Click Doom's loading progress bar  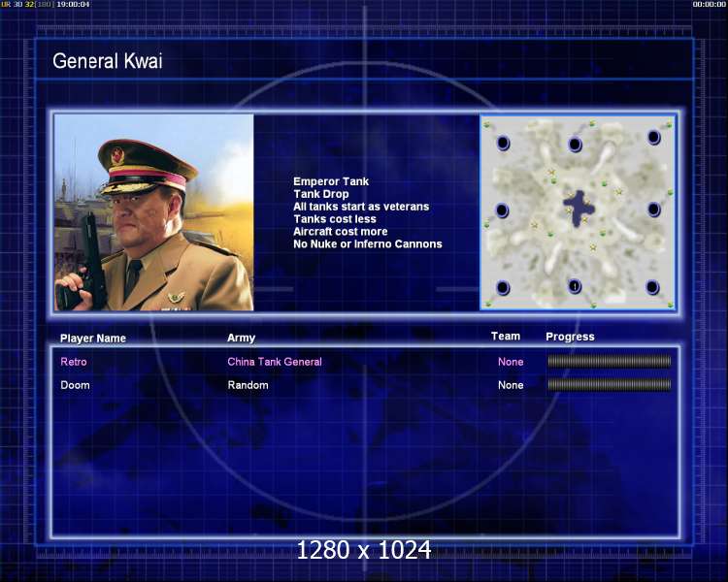click(610, 385)
